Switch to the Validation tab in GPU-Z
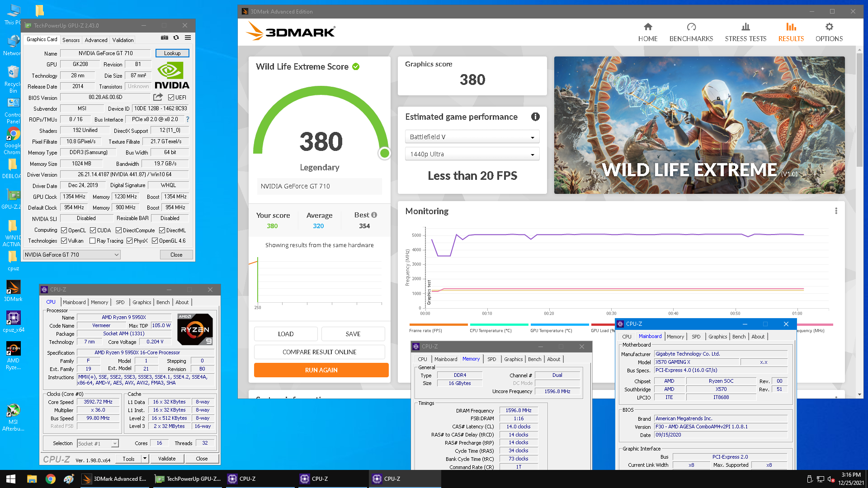The width and height of the screenshot is (868, 488). tap(123, 40)
